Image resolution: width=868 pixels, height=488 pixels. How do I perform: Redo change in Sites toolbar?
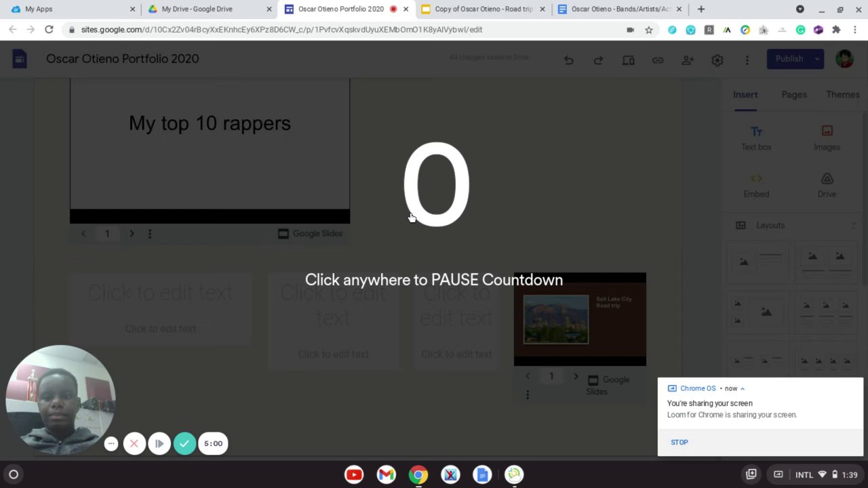pyautogui.click(x=598, y=60)
